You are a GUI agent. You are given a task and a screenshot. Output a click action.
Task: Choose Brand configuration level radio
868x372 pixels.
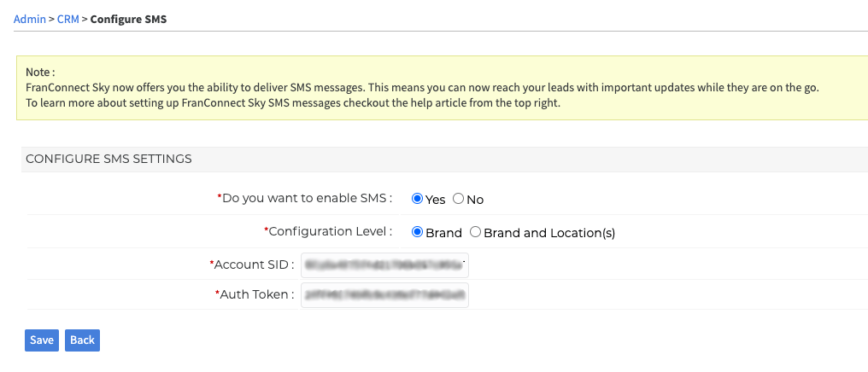(x=418, y=232)
